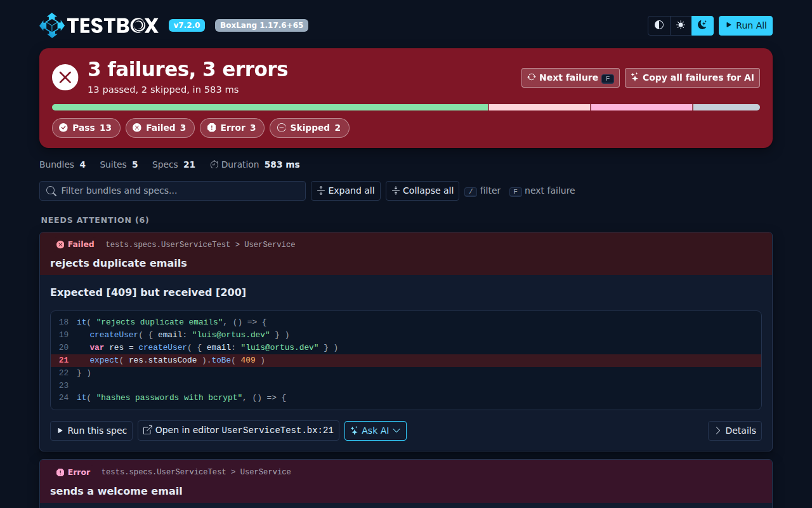
Task: Click the 13 passed, 2 skipped summary line
Action: point(163,90)
